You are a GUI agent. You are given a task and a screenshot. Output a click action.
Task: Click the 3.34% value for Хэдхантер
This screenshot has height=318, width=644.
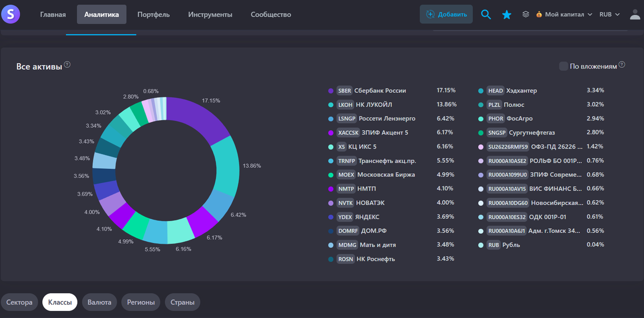596,90
